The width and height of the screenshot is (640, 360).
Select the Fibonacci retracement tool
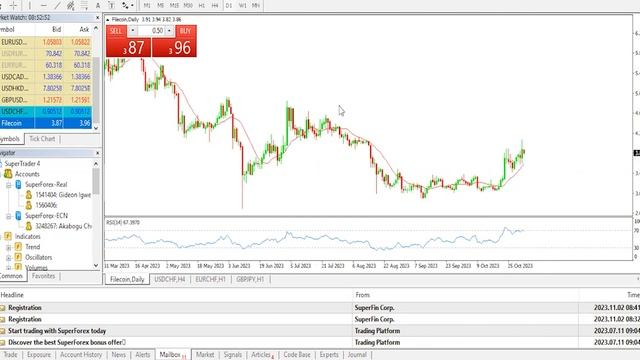point(84,5)
